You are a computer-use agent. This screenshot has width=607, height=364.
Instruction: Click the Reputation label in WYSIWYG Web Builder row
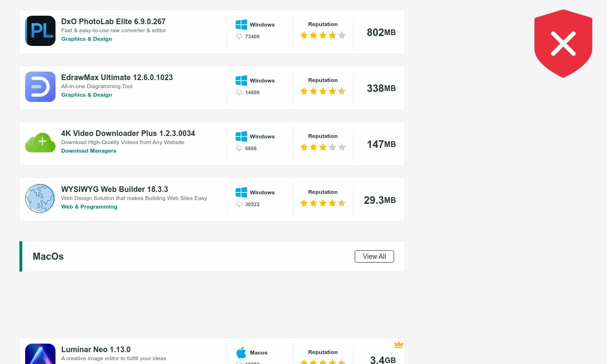click(323, 192)
